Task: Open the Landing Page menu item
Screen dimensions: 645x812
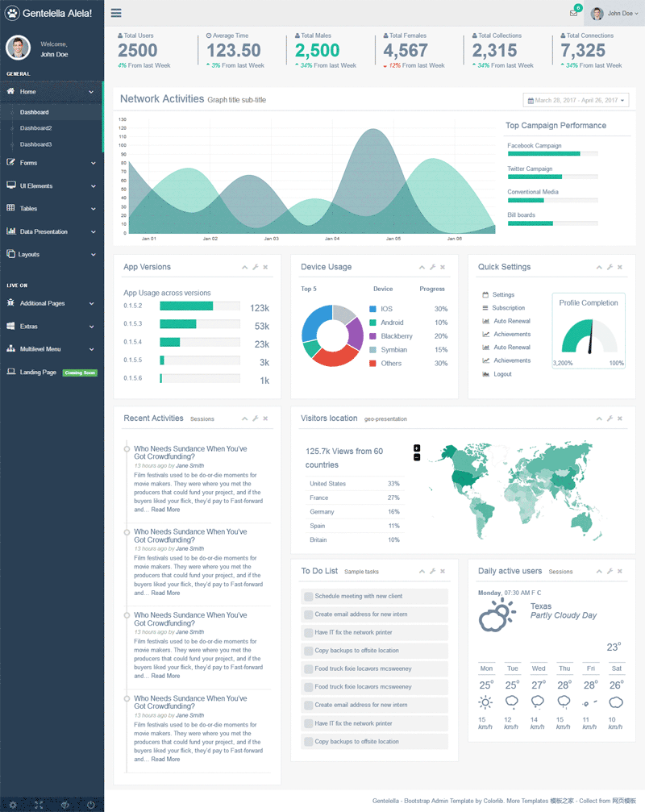Action: coord(38,373)
